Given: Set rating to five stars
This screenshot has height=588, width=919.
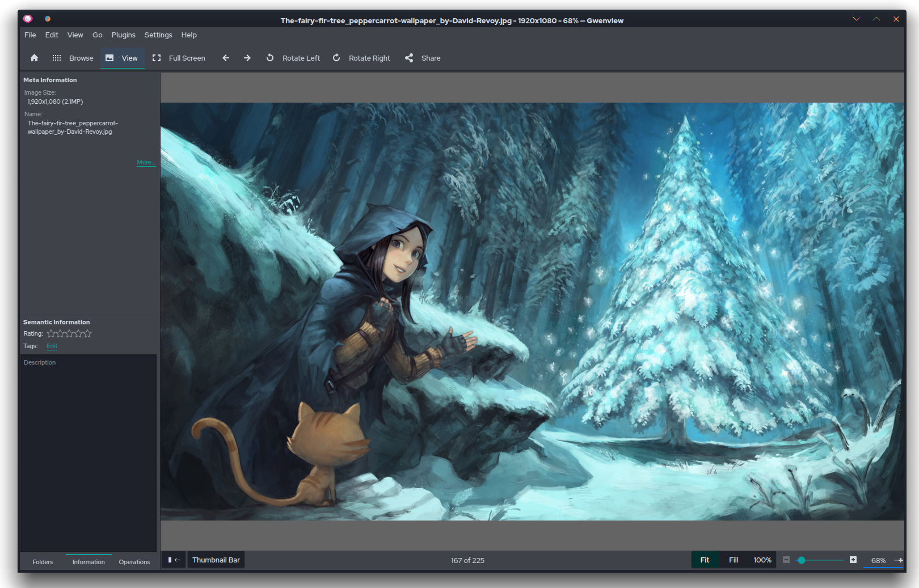Looking at the screenshot, I should pos(87,333).
